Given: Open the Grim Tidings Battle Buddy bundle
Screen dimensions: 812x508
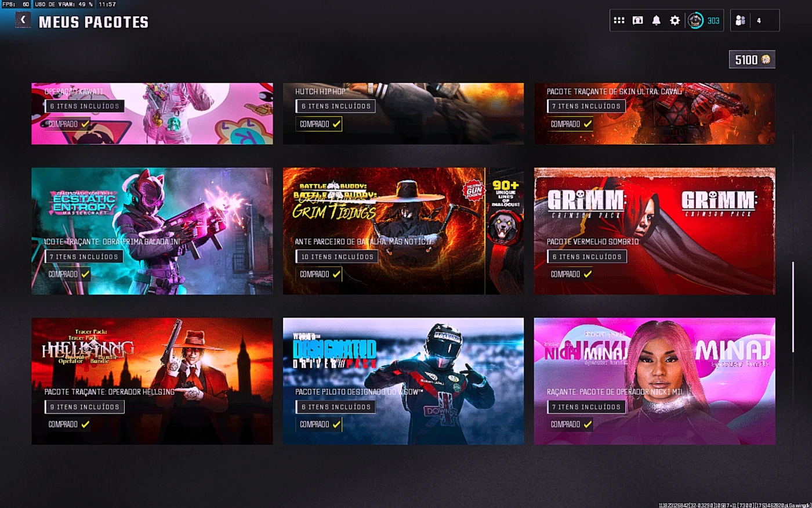Looking at the screenshot, I should 403,231.
